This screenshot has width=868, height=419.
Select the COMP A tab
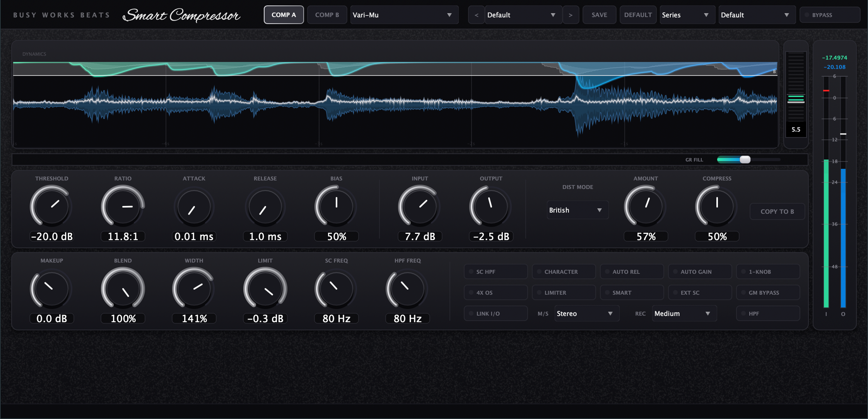click(x=284, y=15)
